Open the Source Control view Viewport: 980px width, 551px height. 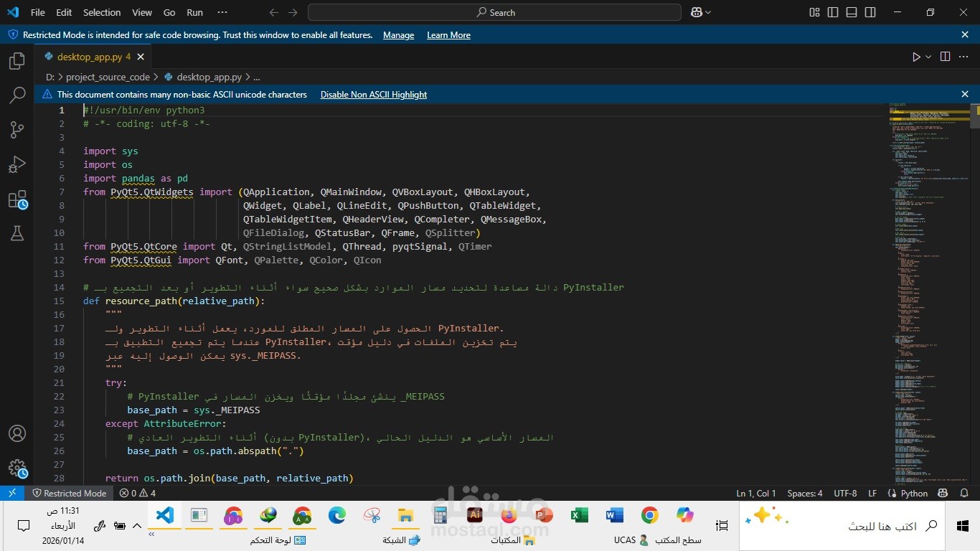pos(17,130)
